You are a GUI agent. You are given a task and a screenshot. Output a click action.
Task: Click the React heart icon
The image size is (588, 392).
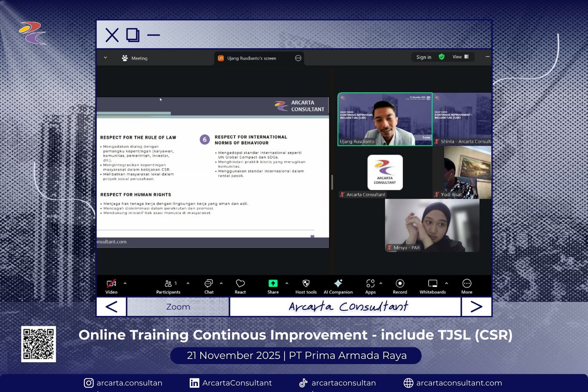240,286
